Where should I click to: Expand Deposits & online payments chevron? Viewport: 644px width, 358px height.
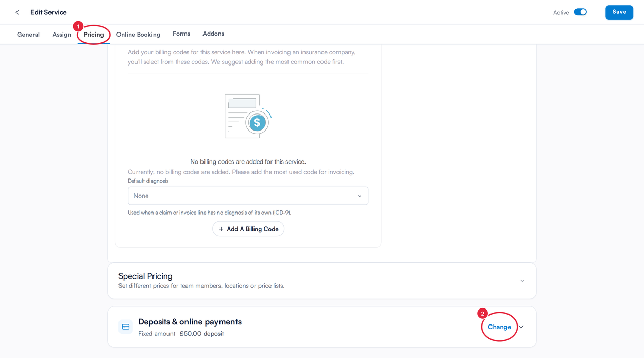(521, 327)
